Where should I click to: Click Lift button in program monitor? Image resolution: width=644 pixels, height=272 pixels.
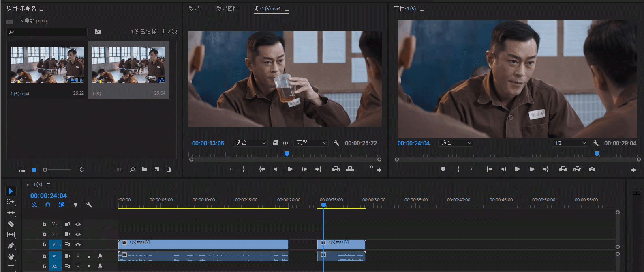563,169
